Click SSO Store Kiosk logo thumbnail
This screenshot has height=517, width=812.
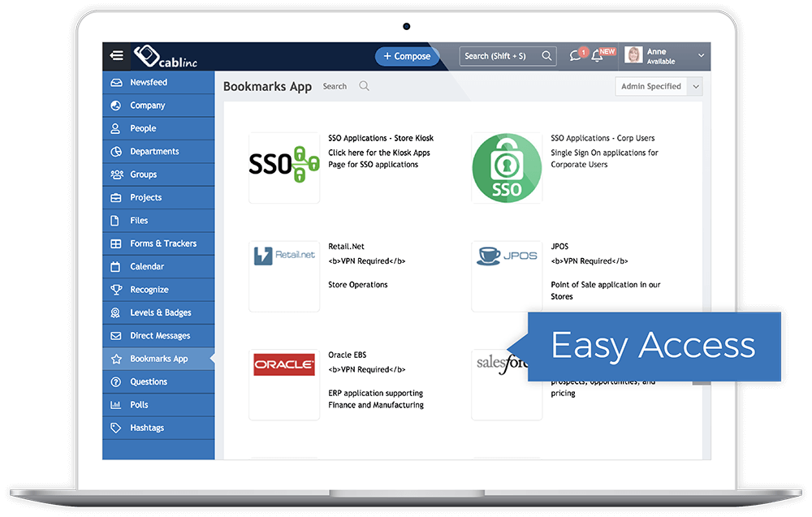(284, 168)
